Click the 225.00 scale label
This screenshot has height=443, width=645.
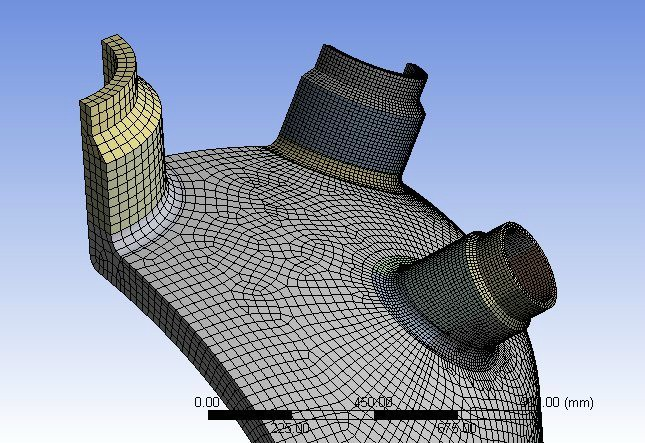click(x=291, y=428)
